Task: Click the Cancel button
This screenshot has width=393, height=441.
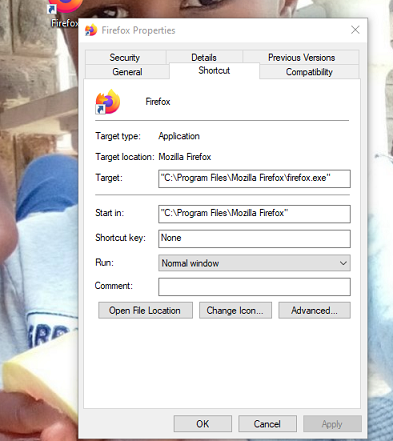Action: tap(267, 424)
